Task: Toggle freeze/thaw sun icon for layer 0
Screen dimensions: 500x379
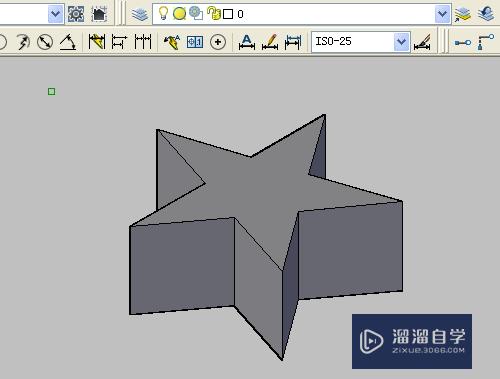Action: click(179, 14)
